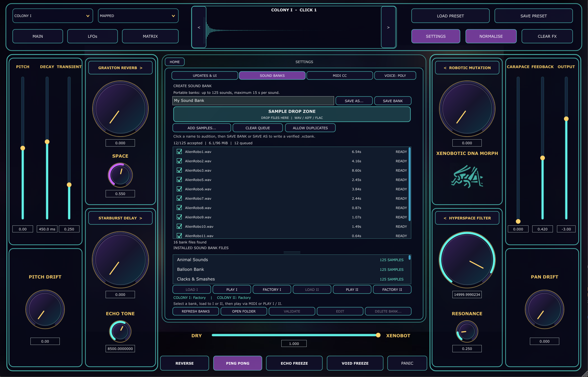Click the Hyperspace Filter large knob
The width and height of the screenshot is (588, 377).
[467, 260]
